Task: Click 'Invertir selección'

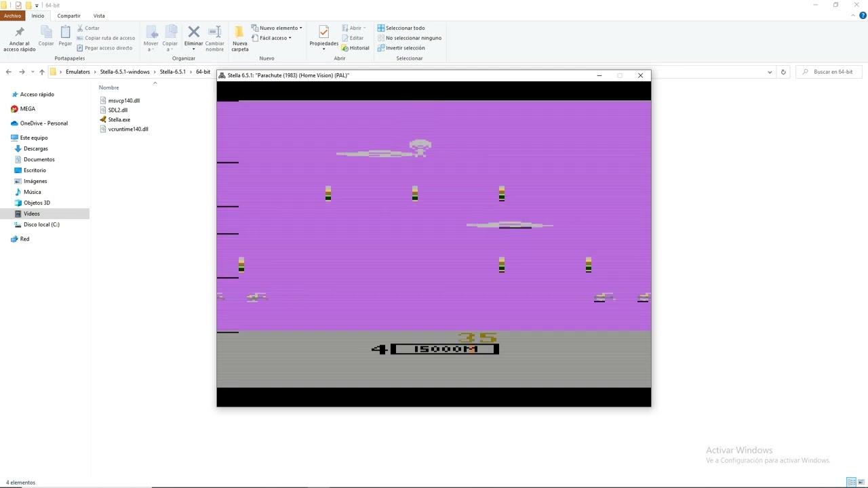Action: point(401,48)
